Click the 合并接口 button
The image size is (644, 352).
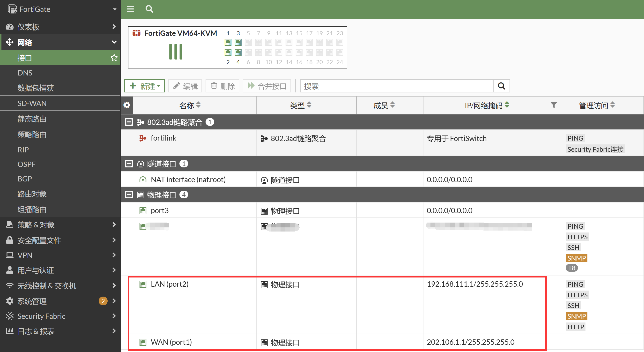click(x=267, y=86)
